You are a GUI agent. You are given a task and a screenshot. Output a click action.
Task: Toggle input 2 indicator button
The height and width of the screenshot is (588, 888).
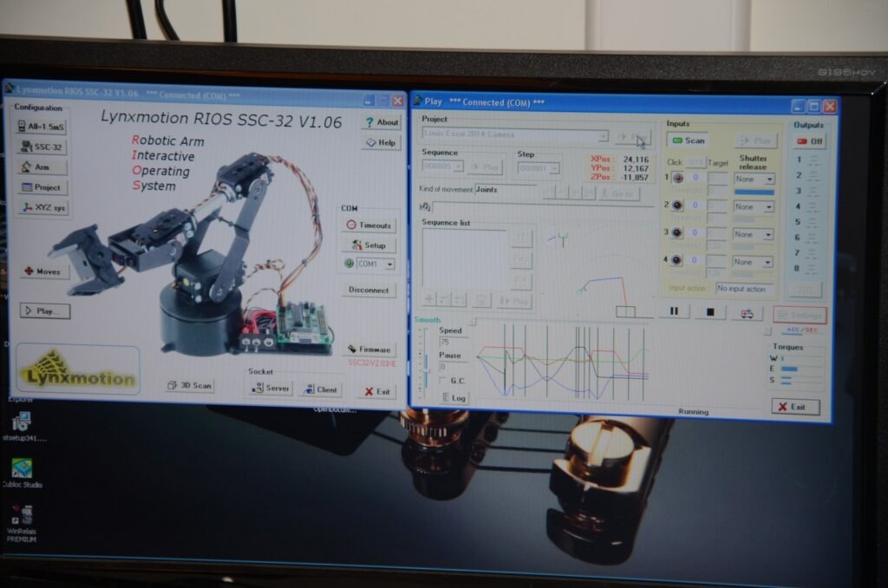[676, 205]
